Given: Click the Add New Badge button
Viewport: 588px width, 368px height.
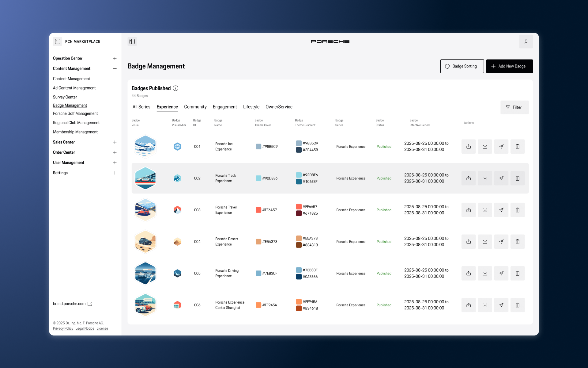Looking at the screenshot, I should 509,66.
